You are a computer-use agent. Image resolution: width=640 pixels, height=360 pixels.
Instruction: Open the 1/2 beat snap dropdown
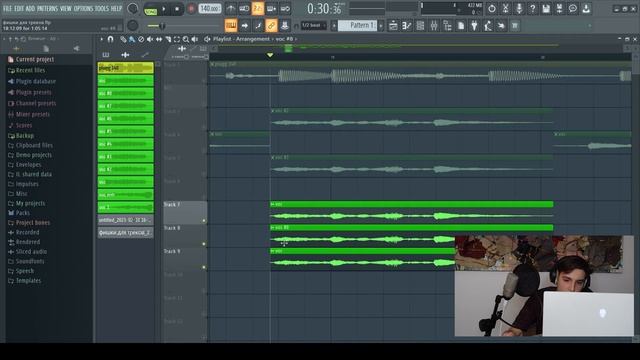click(x=314, y=26)
